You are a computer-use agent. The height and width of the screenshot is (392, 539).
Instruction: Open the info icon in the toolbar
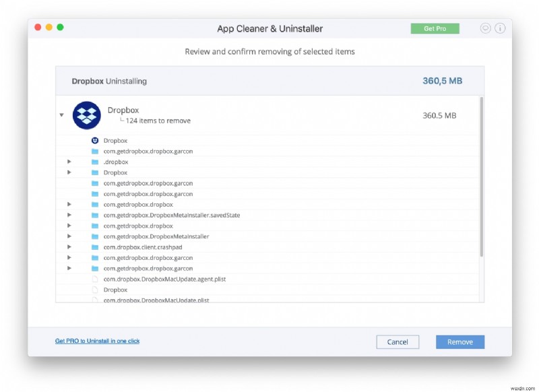click(499, 28)
